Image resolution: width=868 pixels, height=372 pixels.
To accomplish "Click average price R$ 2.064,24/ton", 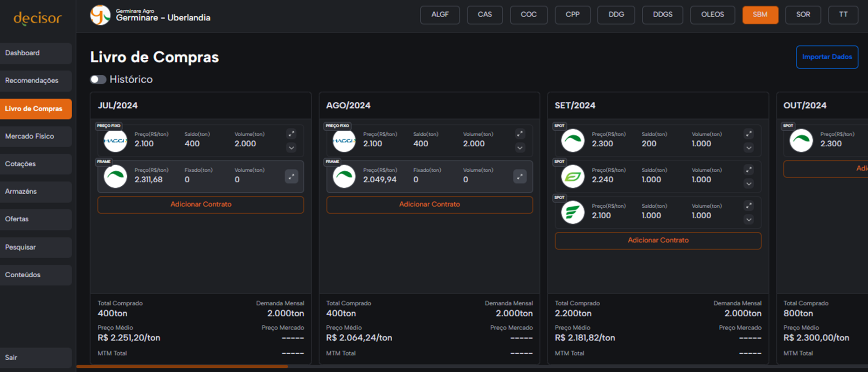I will click(x=359, y=338).
